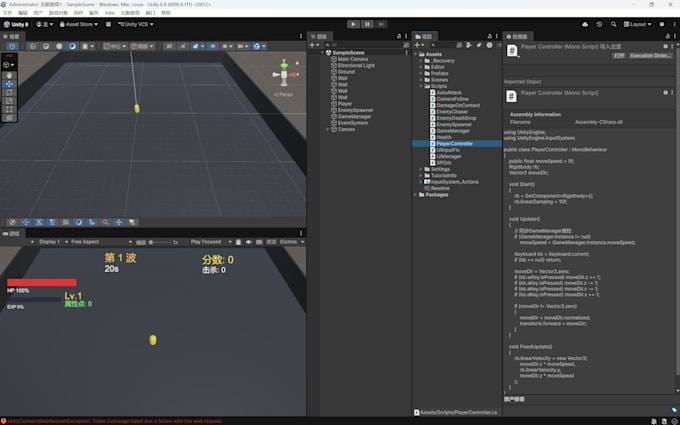This screenshot has height=425, width=680.
Task: Switch to Shaded Wireframe draw mode
Action: pyautogui.click(x=46, y=46)
